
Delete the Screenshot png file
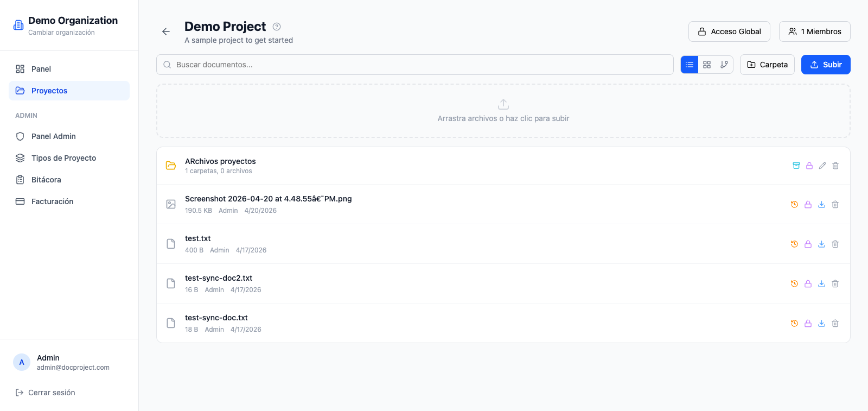[x=835, y=205]
